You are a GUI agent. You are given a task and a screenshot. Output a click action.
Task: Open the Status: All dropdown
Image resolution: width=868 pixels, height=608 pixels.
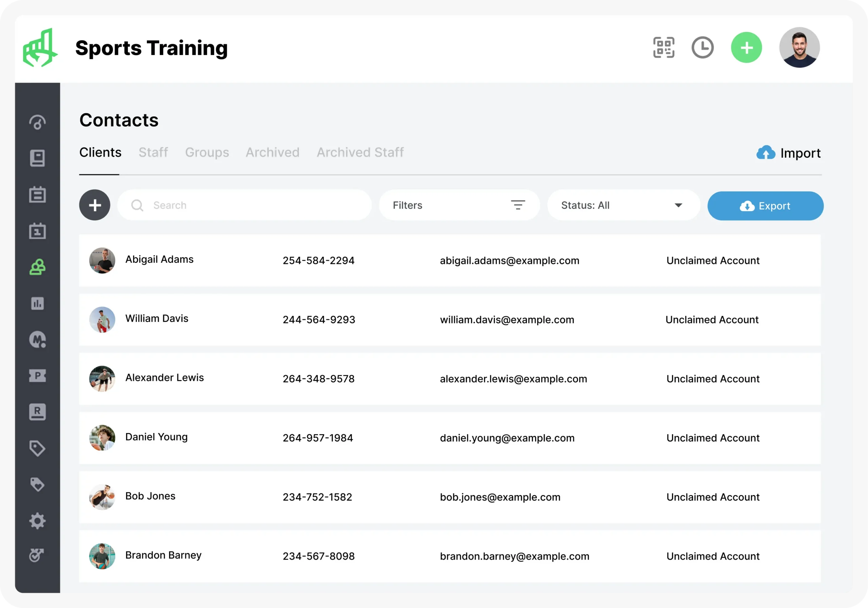[624, 205]
